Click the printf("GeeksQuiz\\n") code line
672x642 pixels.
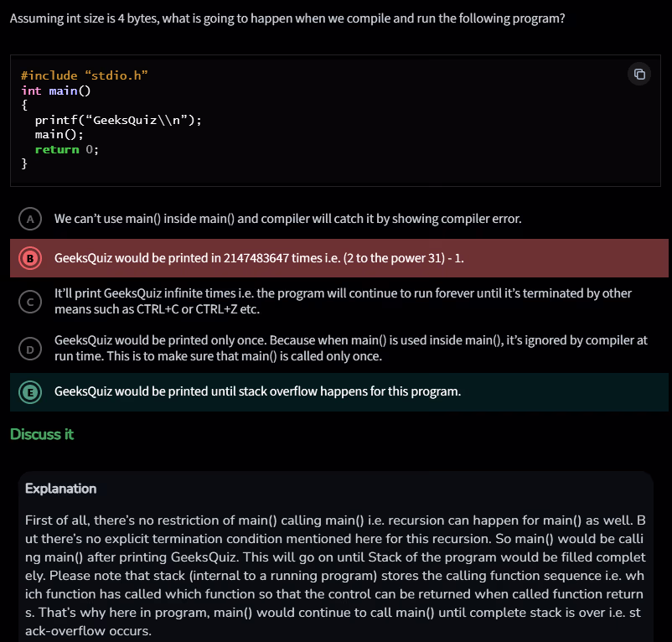click(x=118, y=120)
